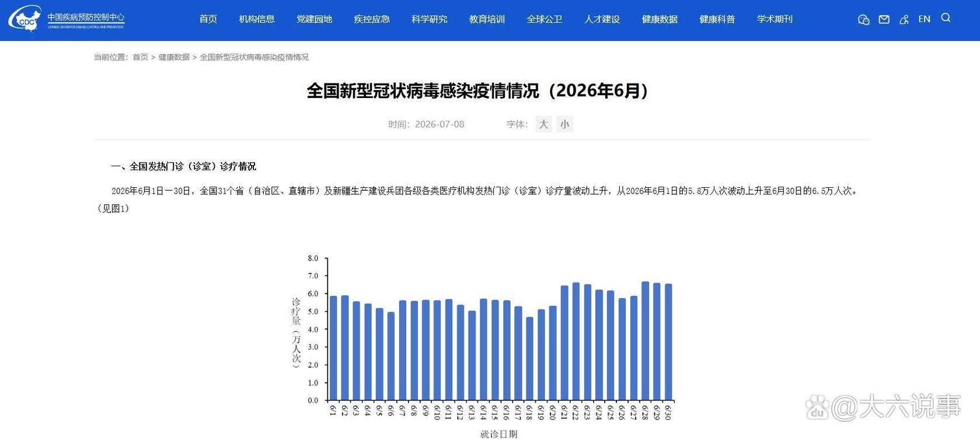Open the 疾控应急 menu
Screen dimensions: 980x441
372,19
